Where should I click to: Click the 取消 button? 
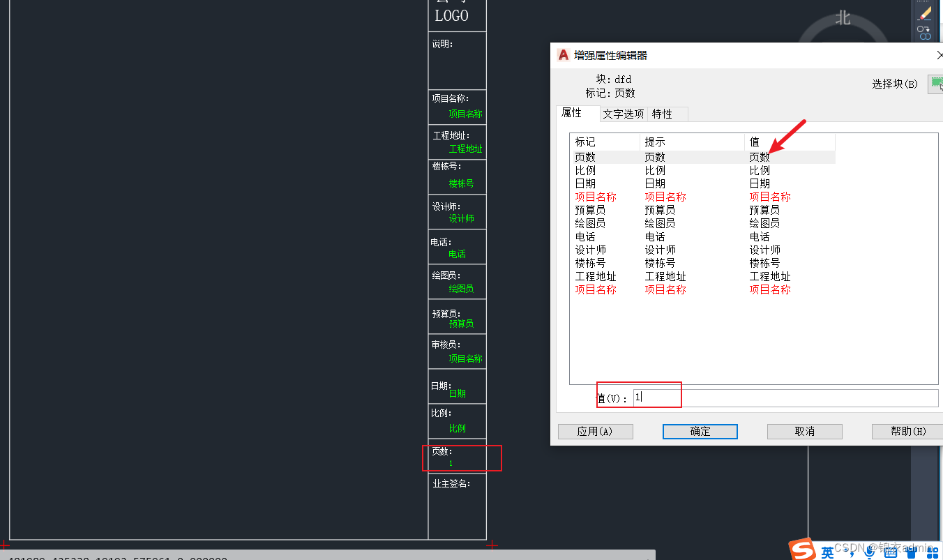804,432
